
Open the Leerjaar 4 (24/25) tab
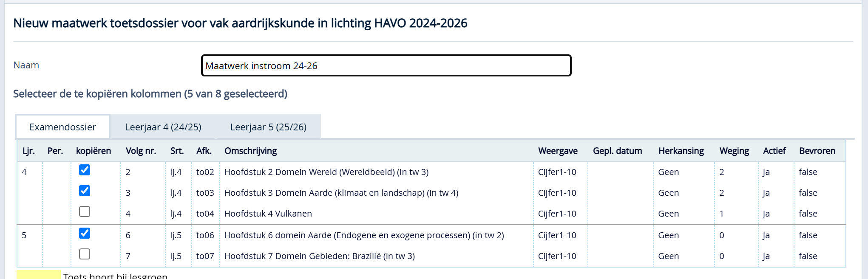point(163,127)
